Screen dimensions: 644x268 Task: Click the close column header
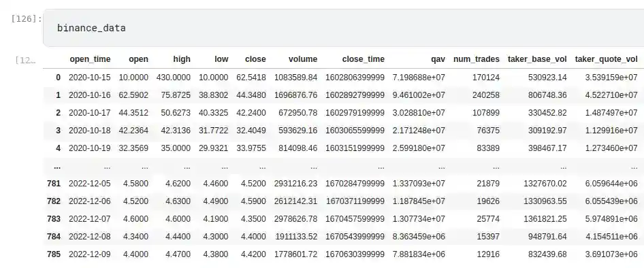click(255, 59)
